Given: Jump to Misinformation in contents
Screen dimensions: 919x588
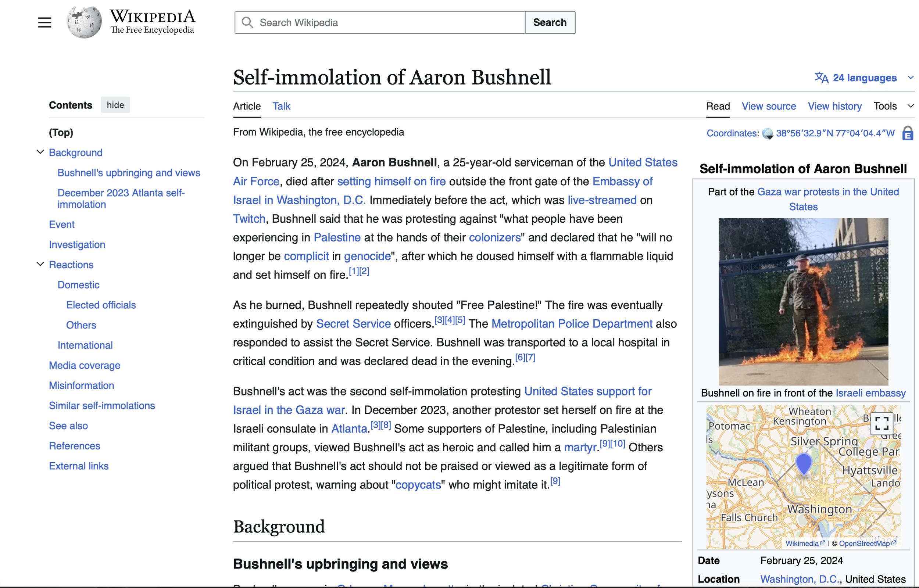Looking at the screenshot, I should pyautogui.click(x=81, y=385).
